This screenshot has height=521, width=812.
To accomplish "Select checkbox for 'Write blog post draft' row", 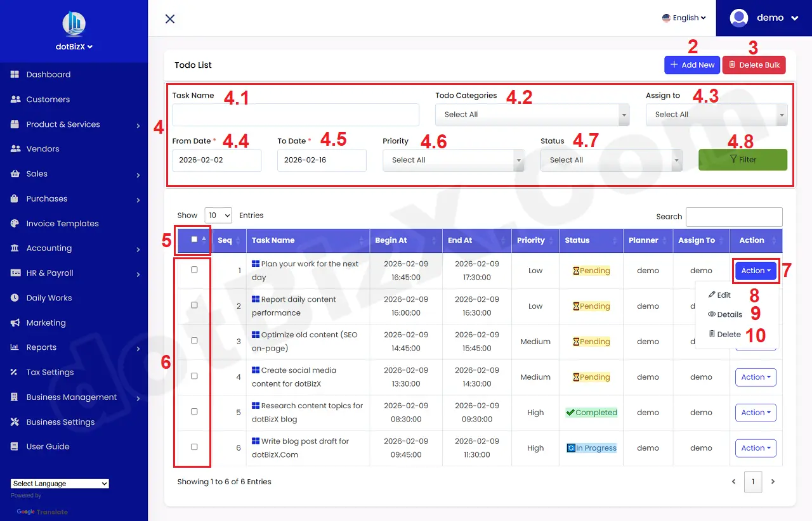I will pyautogui.click(x=194, y=447).
